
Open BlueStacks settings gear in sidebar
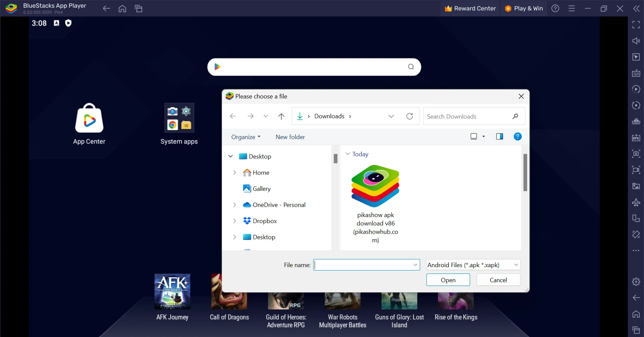coord(636,282)
